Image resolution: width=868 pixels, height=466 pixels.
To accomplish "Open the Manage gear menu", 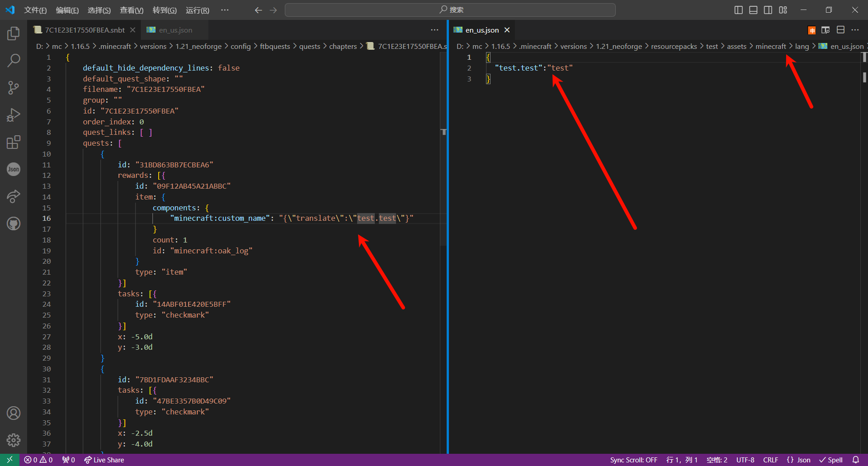I will tap(14, 440).
